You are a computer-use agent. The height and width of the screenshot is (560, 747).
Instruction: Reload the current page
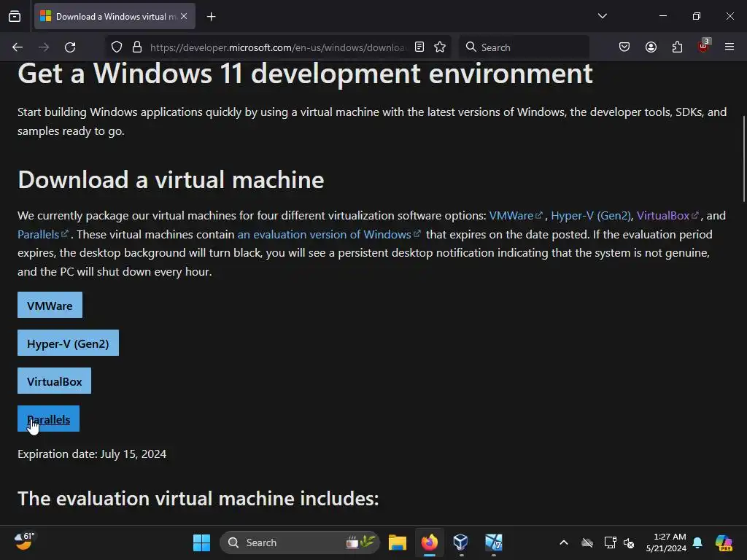(70, 47)
